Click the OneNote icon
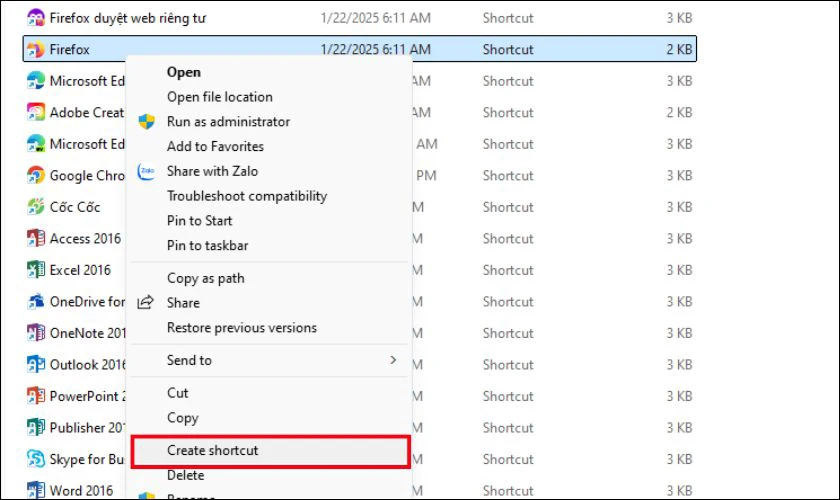 36,333
